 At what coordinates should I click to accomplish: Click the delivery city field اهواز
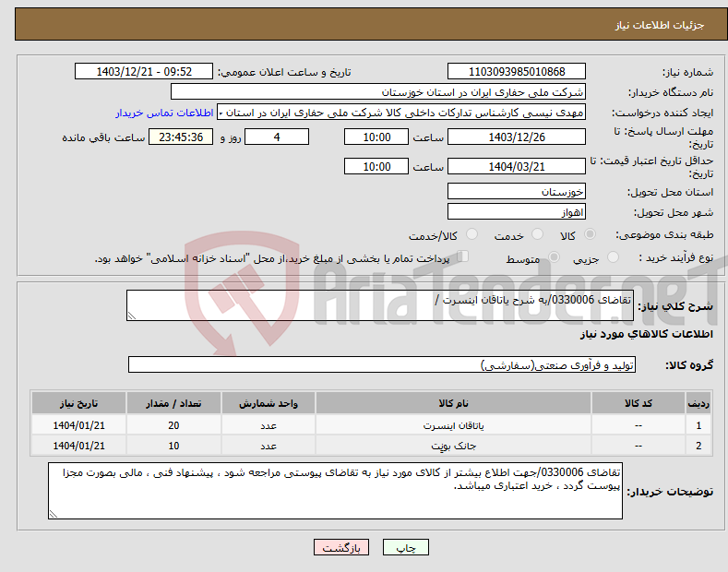(x=517, y=211)
